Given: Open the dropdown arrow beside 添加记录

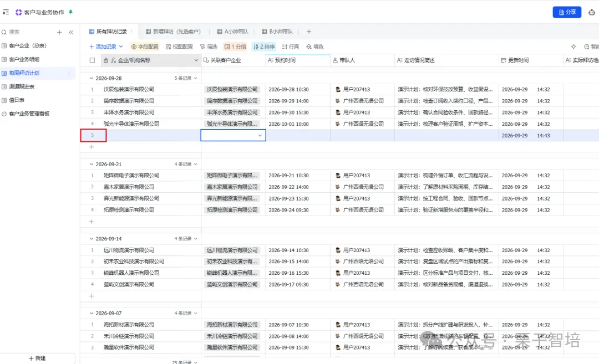Looking at the screenshot, I should pyautogui.click(x=121, y=47).
